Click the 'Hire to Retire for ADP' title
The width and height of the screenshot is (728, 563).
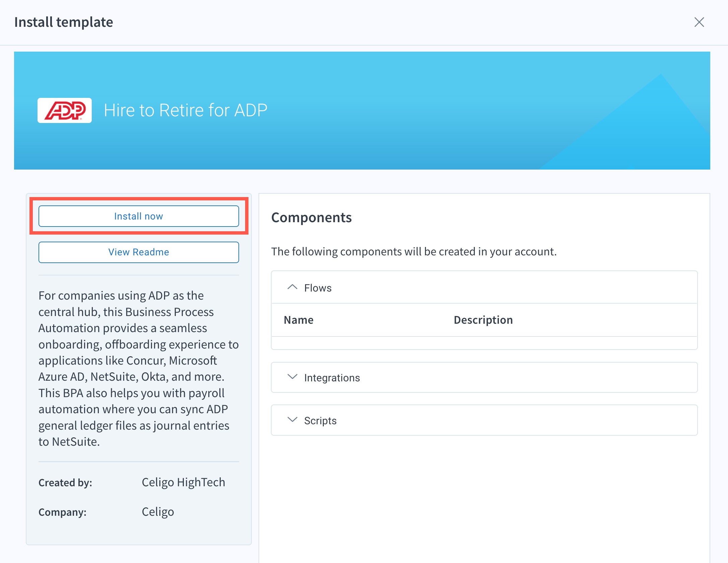(186, 110)
